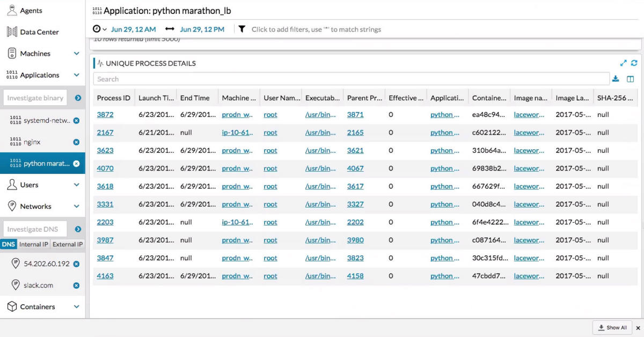Click the slack.com IP location icon
The height and width of the screenshot is (337, 644).
(x=15, y=285)
